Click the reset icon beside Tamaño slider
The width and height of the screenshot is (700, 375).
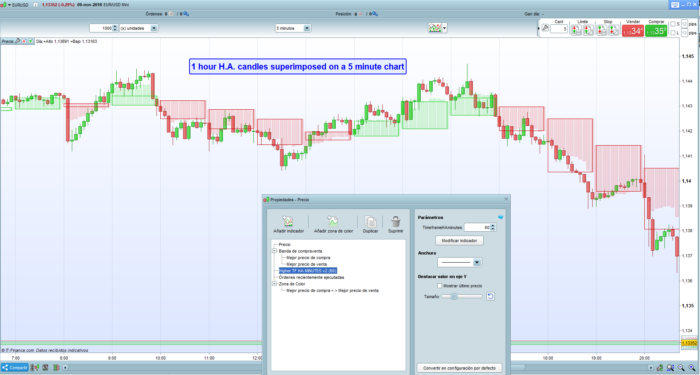click(490, 296)
